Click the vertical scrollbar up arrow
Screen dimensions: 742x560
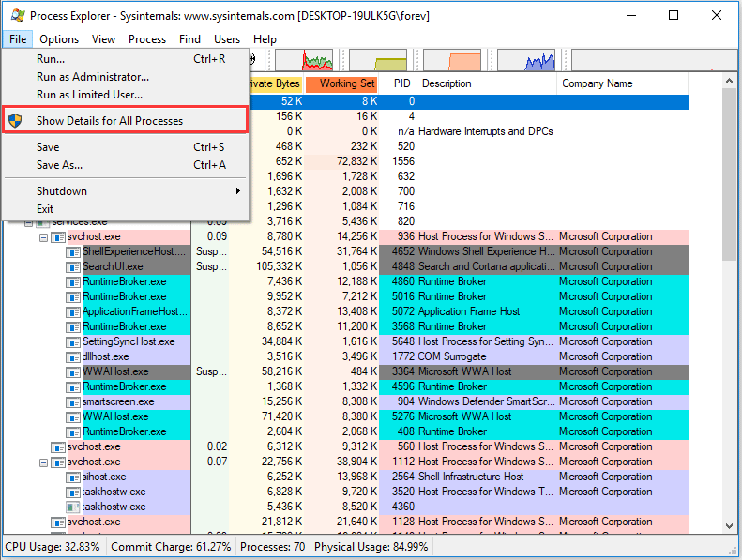click(x=729, y=82)
